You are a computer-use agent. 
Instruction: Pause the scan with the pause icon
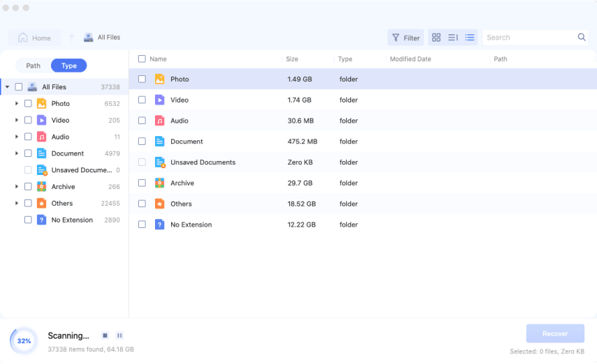tap(119, 335)
